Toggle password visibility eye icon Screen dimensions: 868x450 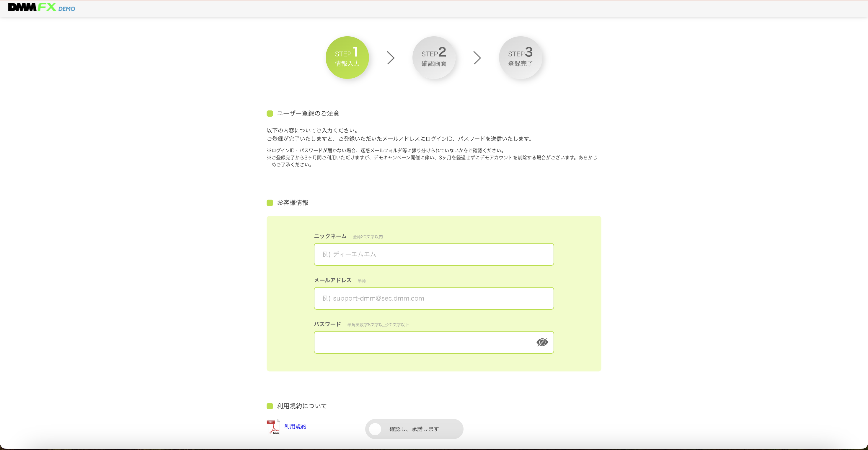click(542, 342)
